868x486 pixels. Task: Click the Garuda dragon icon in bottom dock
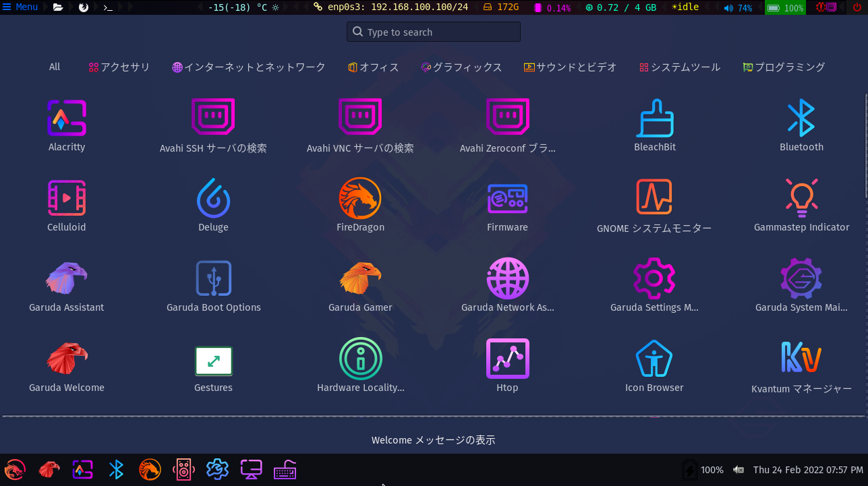tap(15, 469)
